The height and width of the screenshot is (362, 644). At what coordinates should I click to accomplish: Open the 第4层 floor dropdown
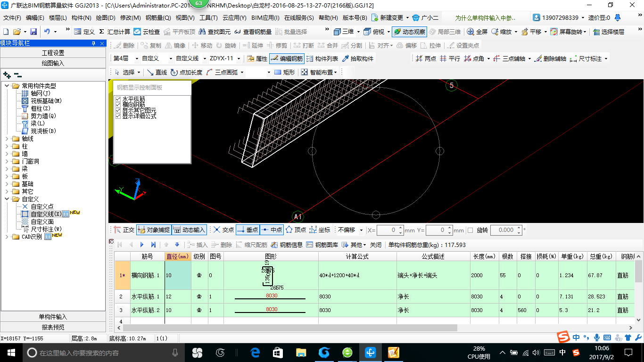pyautogui.click(x=137, y=59)
